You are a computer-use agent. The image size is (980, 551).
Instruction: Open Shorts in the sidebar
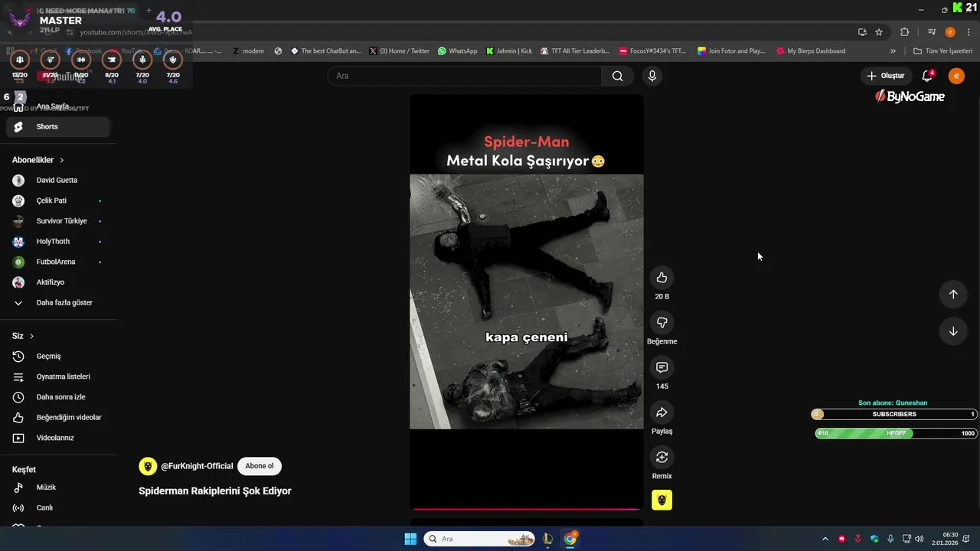point(58,127)
